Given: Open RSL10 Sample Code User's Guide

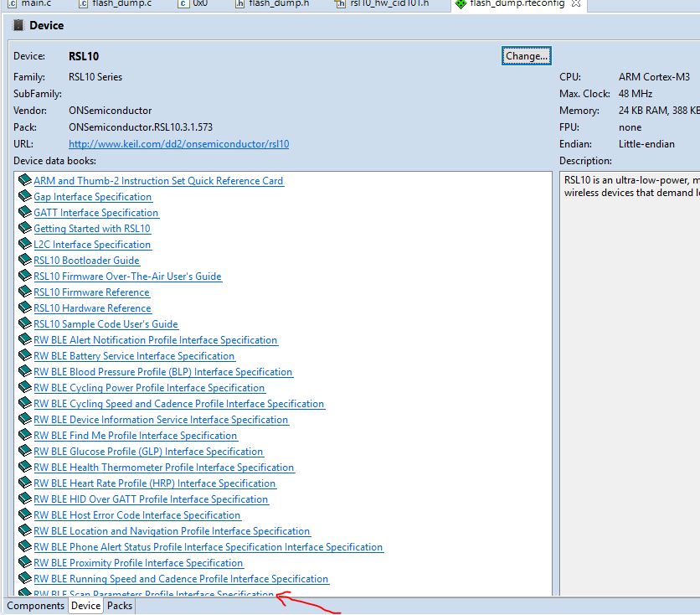Looking at the screenshot, I should [x=106, y=324].
